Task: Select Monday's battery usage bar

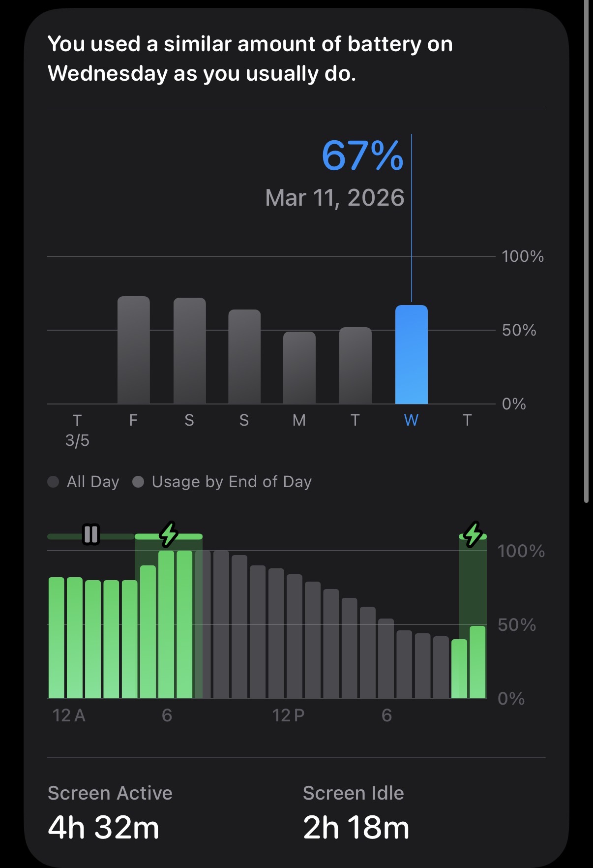Action: pyautogui.click(x=299, y=368)
